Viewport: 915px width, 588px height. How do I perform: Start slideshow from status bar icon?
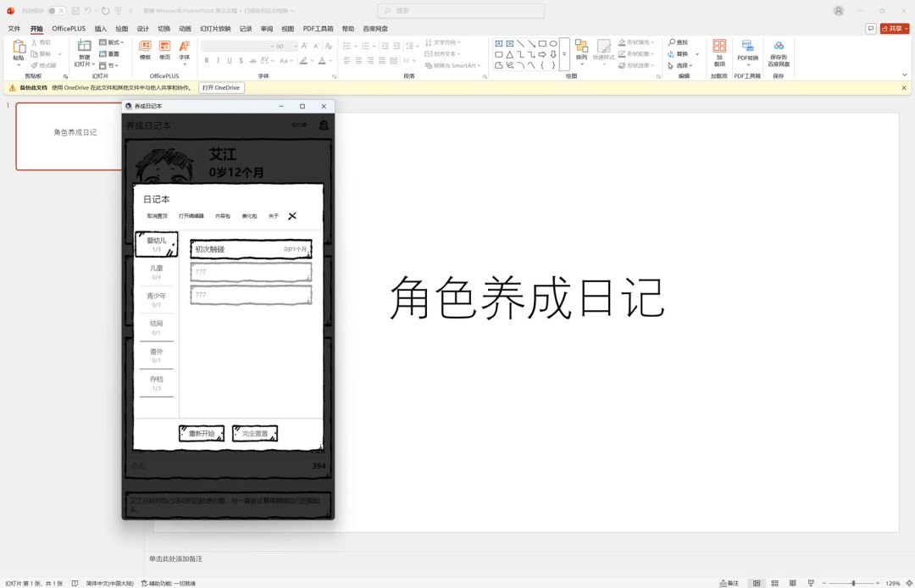tap(811, 583)
